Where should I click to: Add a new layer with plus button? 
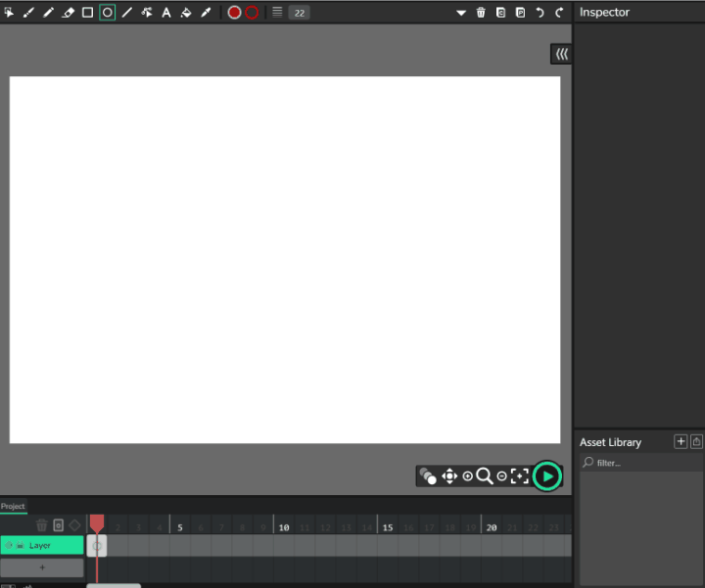(x=42, y=567)
